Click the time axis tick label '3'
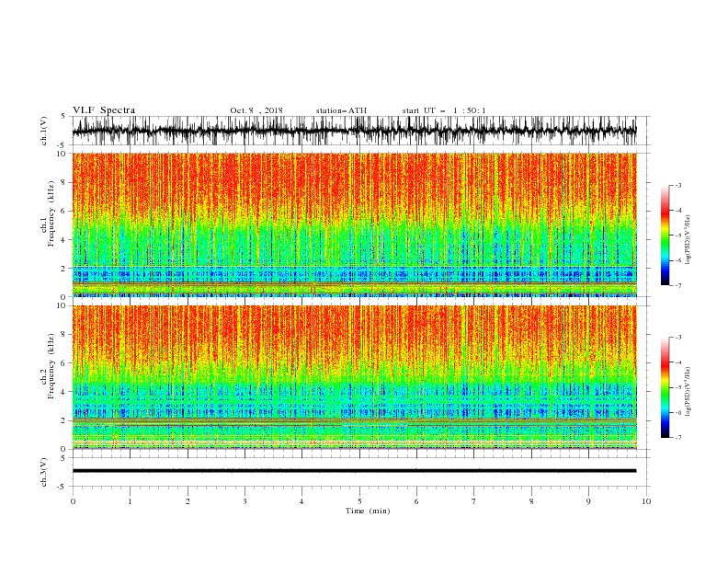 [x=245, y=501]
